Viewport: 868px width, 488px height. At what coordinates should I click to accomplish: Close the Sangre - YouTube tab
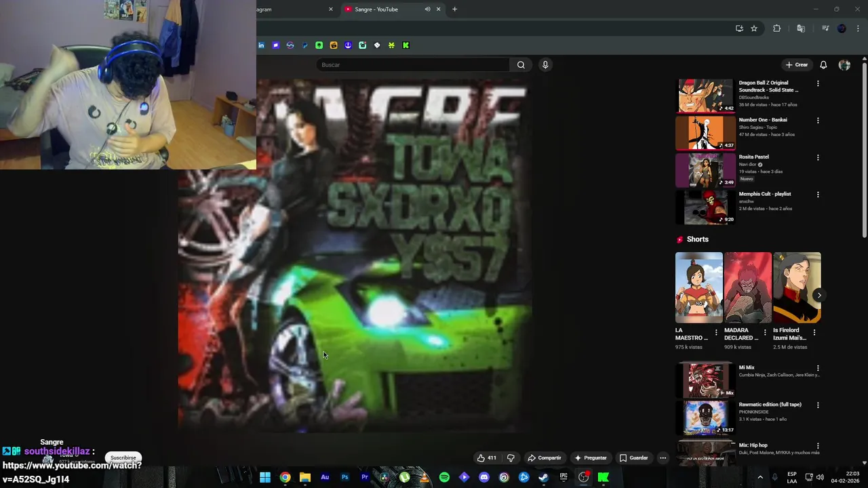click(x=438, y=9)
